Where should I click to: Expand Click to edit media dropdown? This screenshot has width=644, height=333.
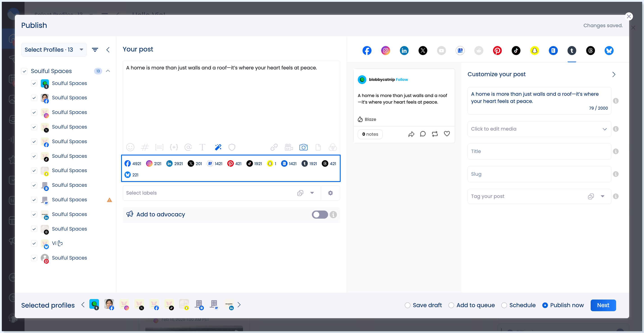tap(604, 129)
